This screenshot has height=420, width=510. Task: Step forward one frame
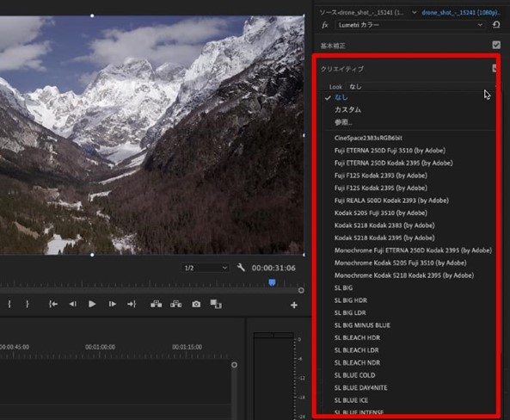tap(112, 304)
